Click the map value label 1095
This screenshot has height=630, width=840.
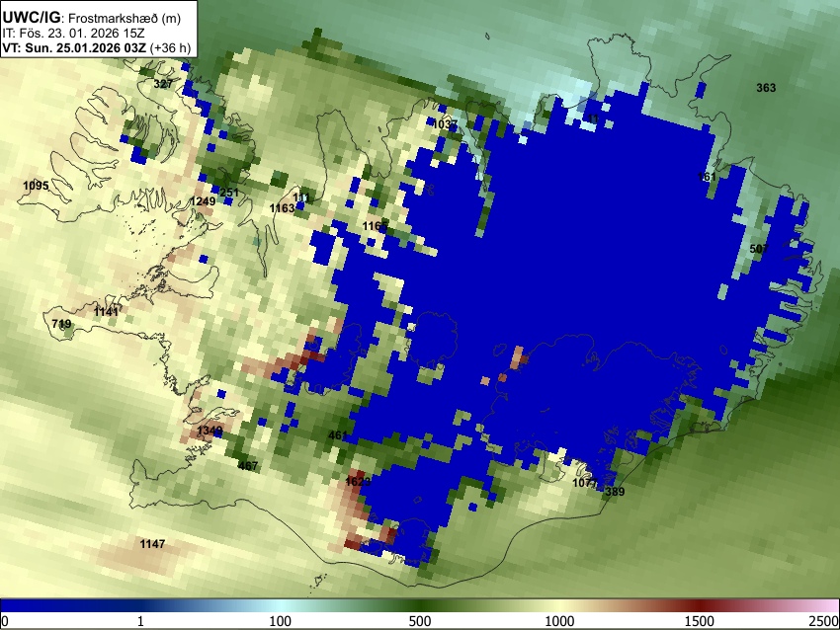36,186
